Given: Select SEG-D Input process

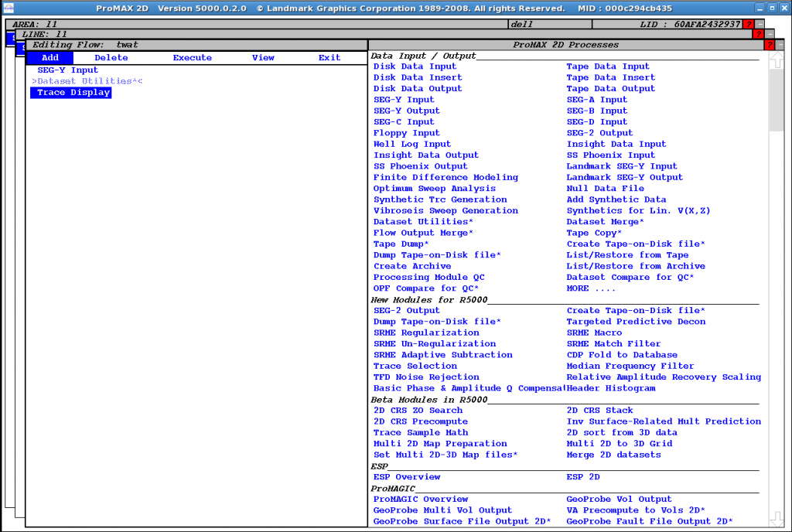Looking at the screenshot, I should (597, 121).
